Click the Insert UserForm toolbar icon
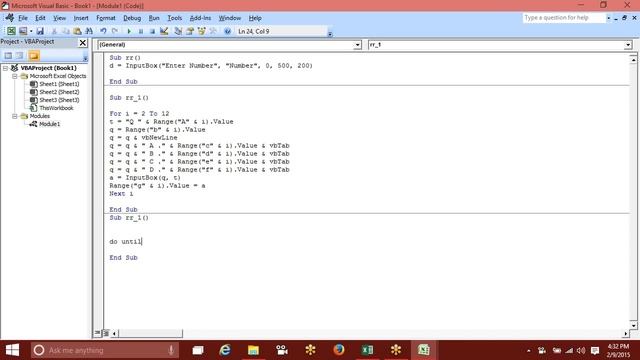Image resolution: width=640 pixels, height=360 pixels. [x=23, y=31]
